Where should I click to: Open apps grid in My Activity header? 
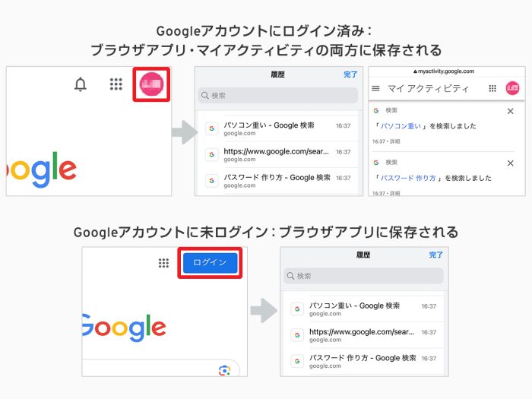pos(492,89)
